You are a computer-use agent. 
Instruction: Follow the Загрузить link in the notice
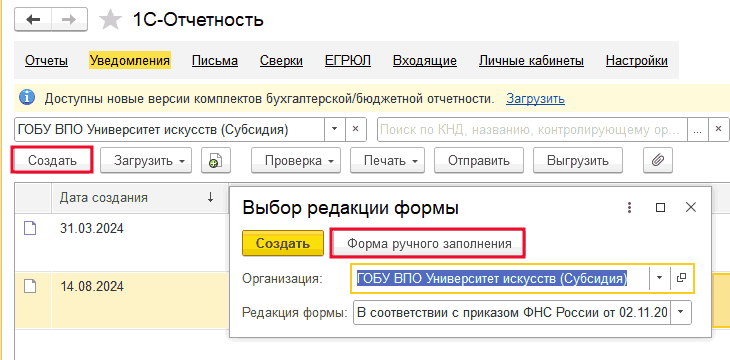click(x=535, y=98)
